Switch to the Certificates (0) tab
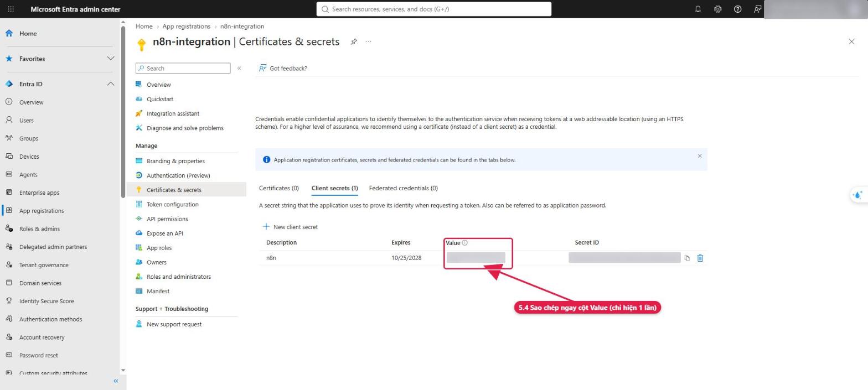 [279, 188]
